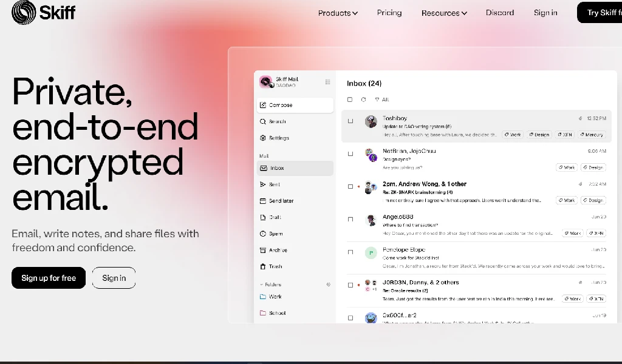Click the Skiff logo icon
This screenshot has width=622, height=364.
[24, 12]
